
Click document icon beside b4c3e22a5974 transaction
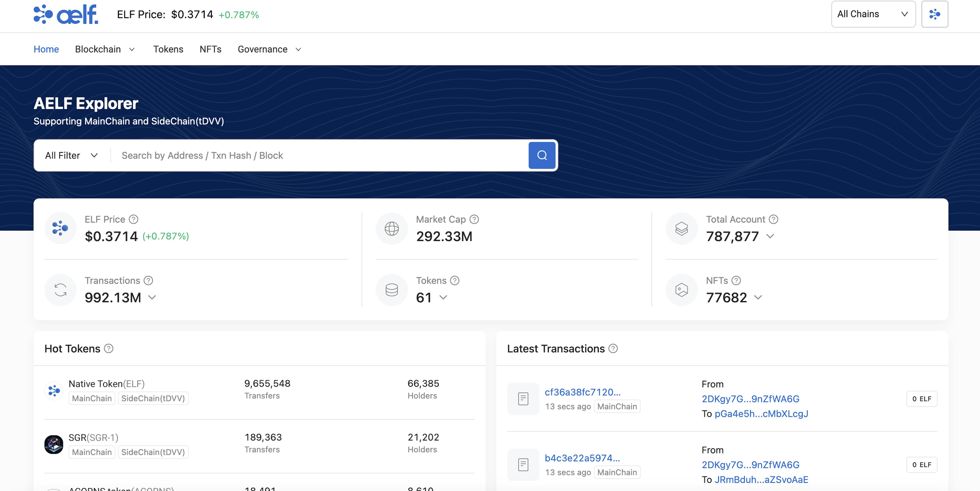(x=523, y=465)
